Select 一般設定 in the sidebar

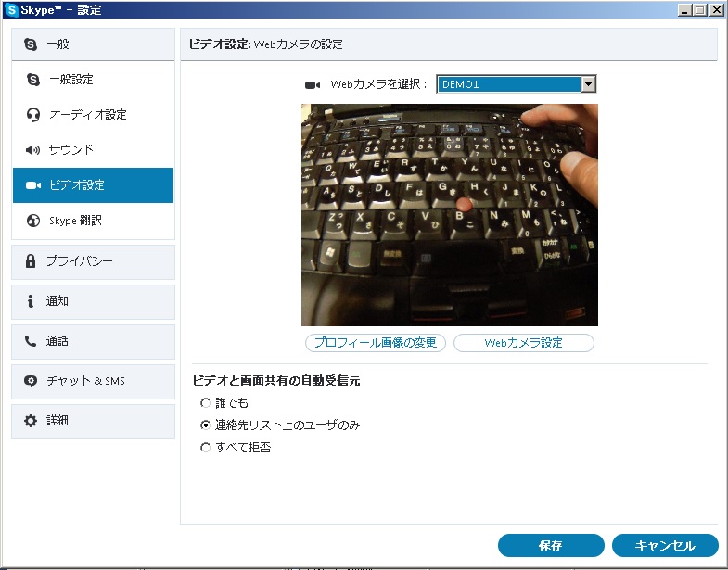pos(93,80)
